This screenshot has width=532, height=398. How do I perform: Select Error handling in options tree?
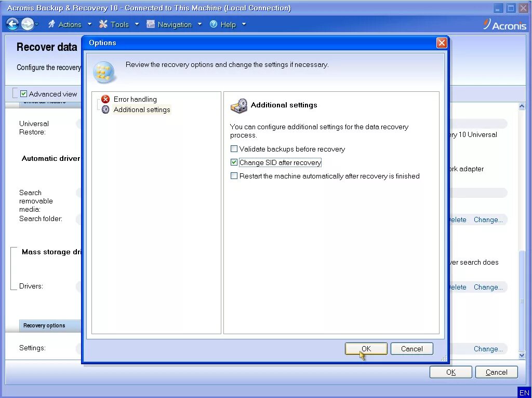tap(135, 99)
